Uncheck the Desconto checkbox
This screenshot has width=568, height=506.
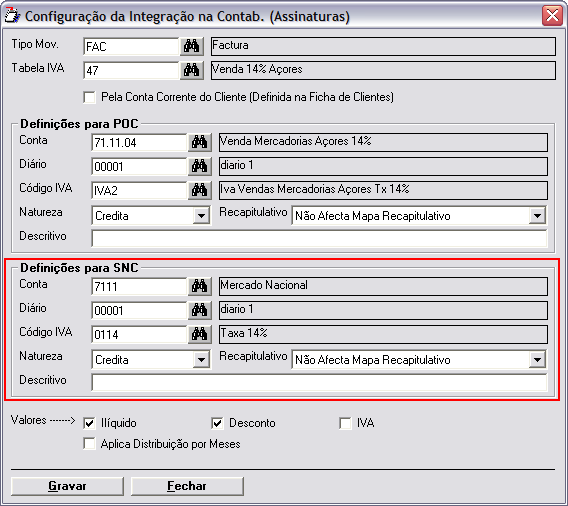point(217,423)
